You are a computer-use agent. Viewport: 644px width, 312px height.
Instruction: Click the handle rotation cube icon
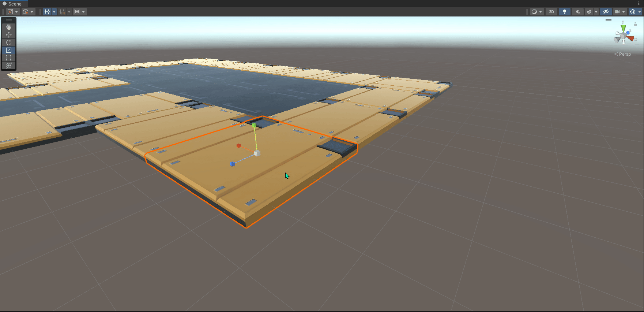[x=26, y=12]
